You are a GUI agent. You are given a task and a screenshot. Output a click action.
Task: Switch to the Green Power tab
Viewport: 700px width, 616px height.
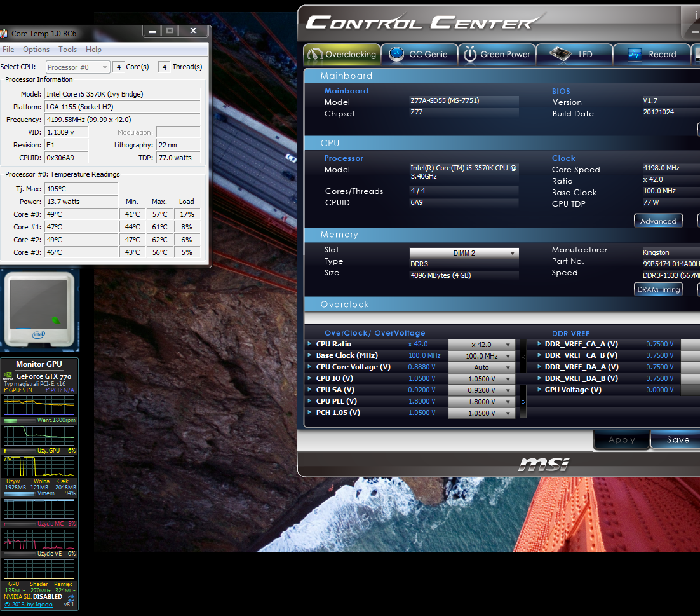(x=497, y=55)
